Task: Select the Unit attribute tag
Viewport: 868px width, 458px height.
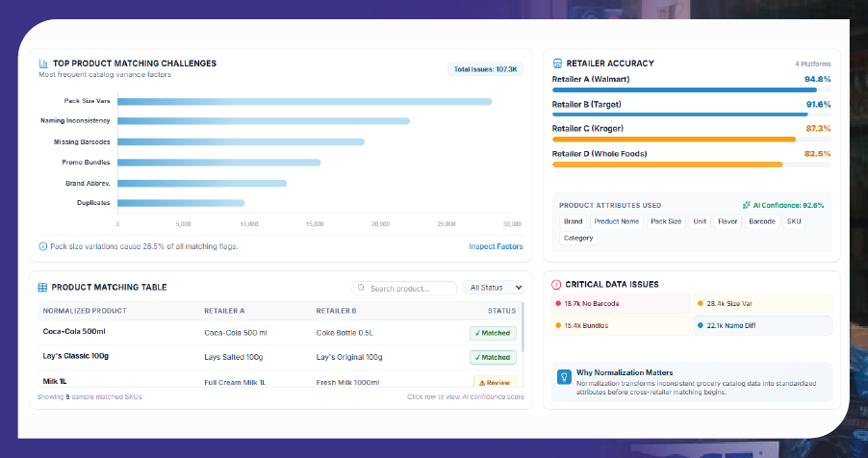Action: [x=700, y=221]
